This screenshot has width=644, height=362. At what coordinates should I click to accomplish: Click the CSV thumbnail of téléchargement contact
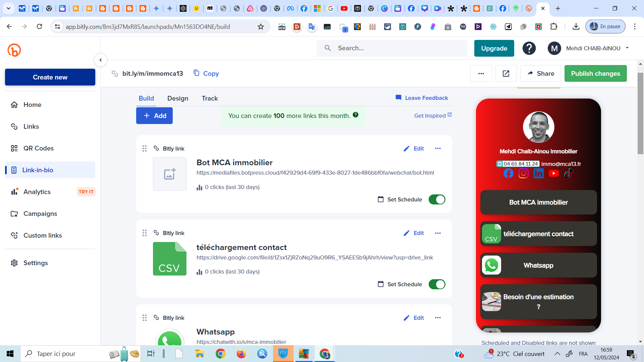tap(170, 259)
